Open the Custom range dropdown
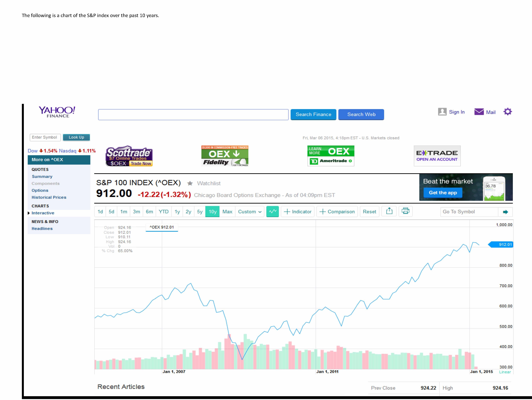Viewport: 532px width, 400px height. [x=250, y=212]
